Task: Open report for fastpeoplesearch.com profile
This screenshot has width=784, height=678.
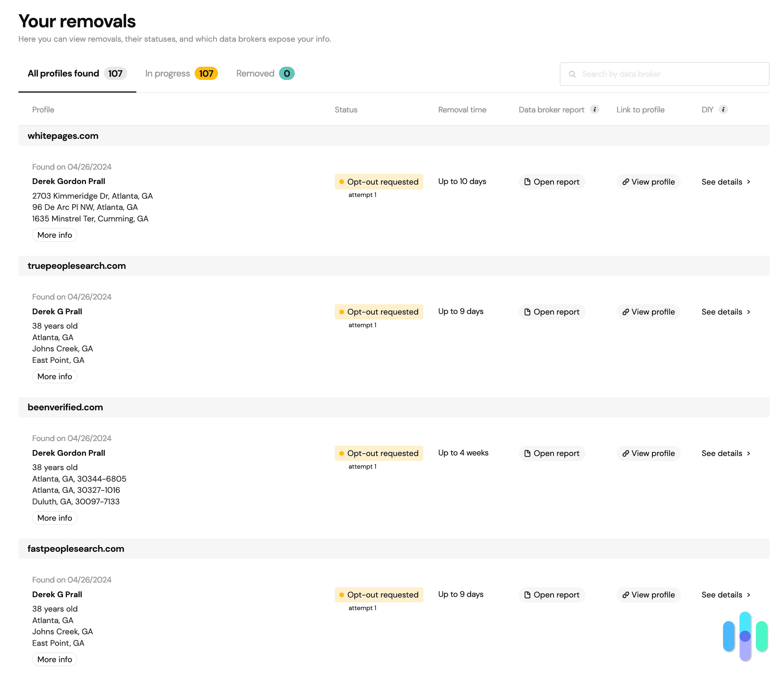Action: (x=552, y=595)
